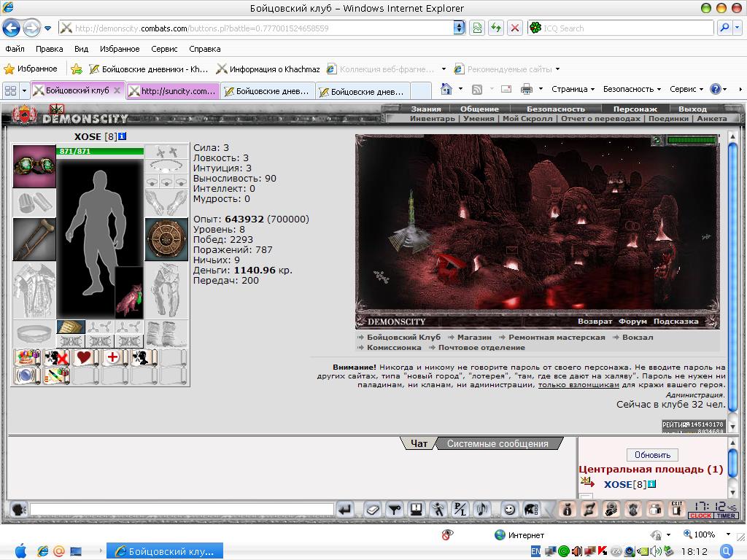The height and width of the screenshot is (560, 747).
Task: Click the green 871/871 health bar
Action: tap(100, 152)
